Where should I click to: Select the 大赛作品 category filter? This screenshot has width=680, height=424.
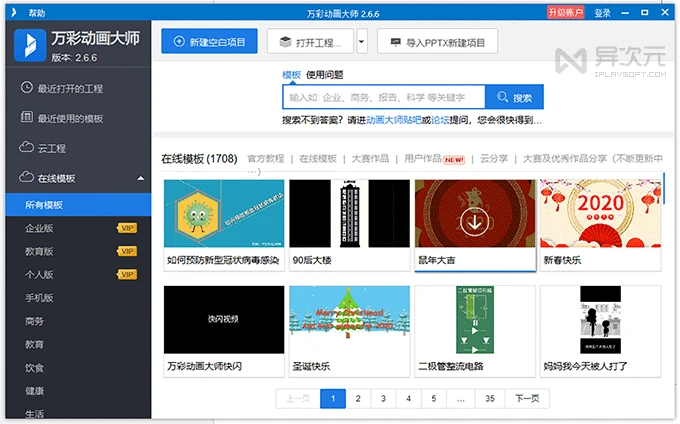click(x=370, y=159)
